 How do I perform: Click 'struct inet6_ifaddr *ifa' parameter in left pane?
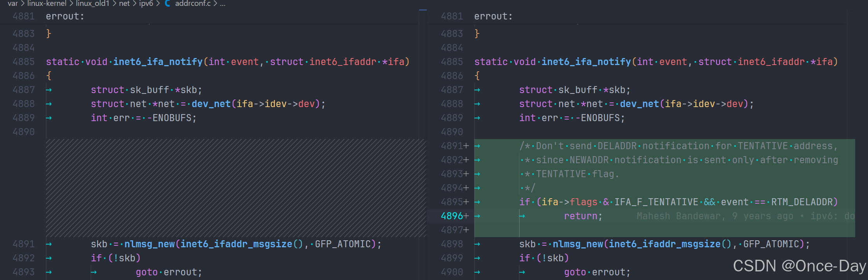(337, 62)
